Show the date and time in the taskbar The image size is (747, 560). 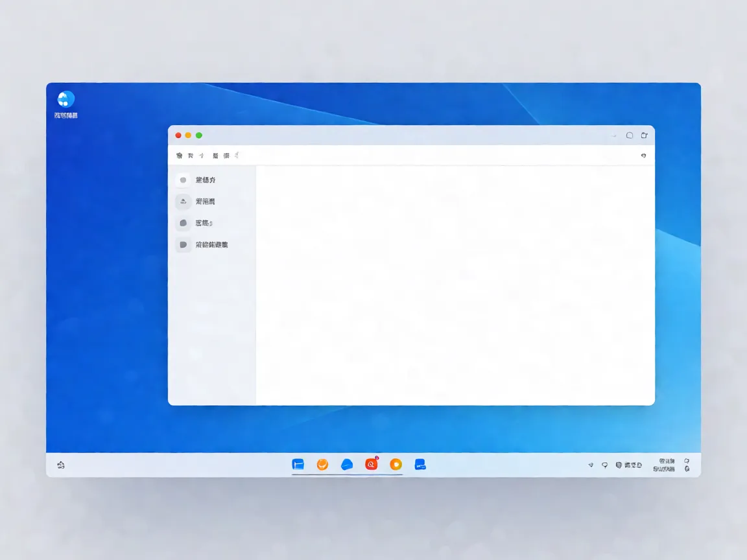click(664, 465)
